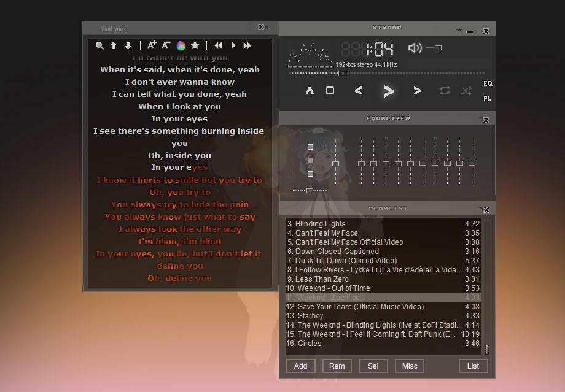Click the rewind icon in MiniLyrics toolbar
This screenshot has width=565, height=392.
coord(219,45)
